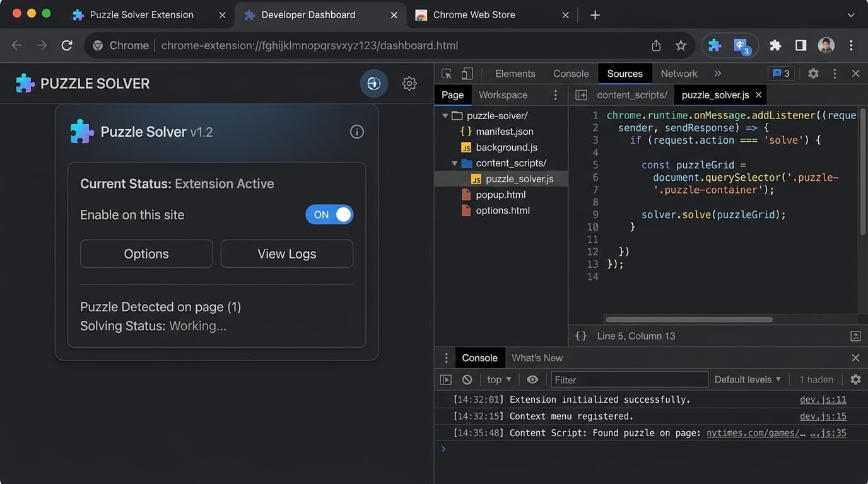Collapse the content_scripts folder in the file tree
The height and width of the screenshot is (484, 868).
[x=455, y=163]
